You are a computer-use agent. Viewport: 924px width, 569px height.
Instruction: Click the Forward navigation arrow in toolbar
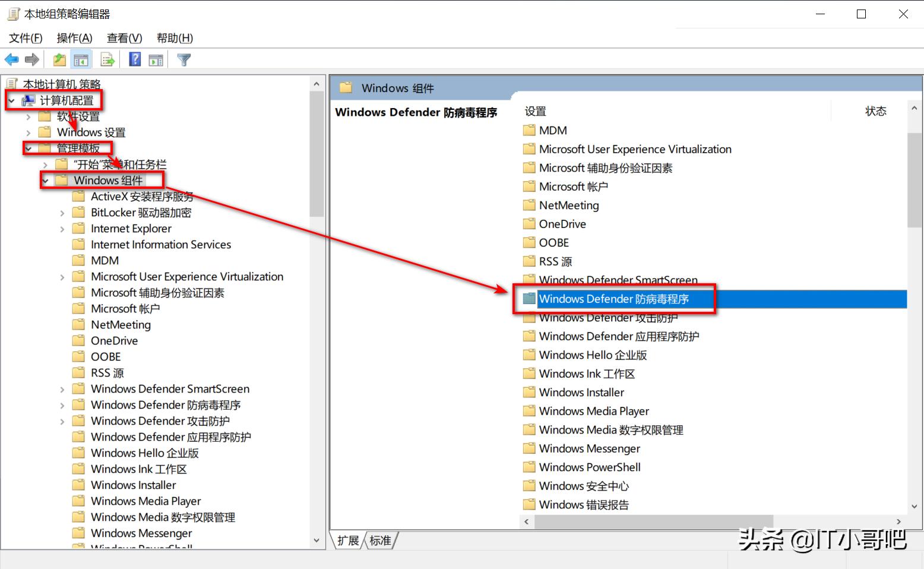(x=32, y=59)
